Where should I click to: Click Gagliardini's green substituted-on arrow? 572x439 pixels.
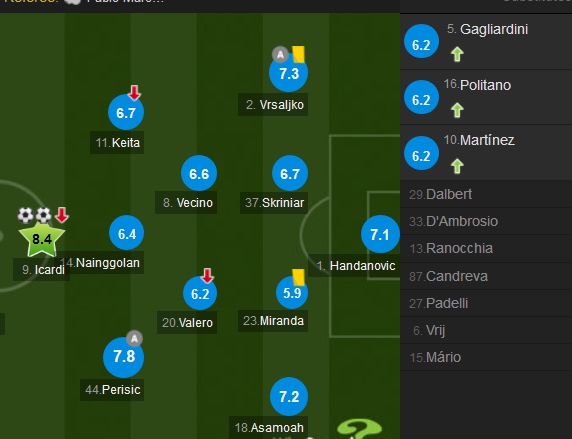coord(457,55)
